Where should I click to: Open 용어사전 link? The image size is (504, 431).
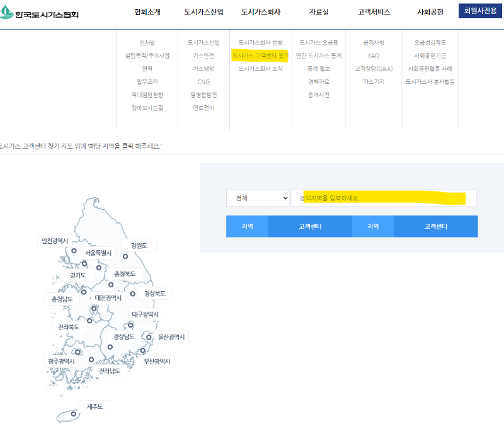pos(319,95)
